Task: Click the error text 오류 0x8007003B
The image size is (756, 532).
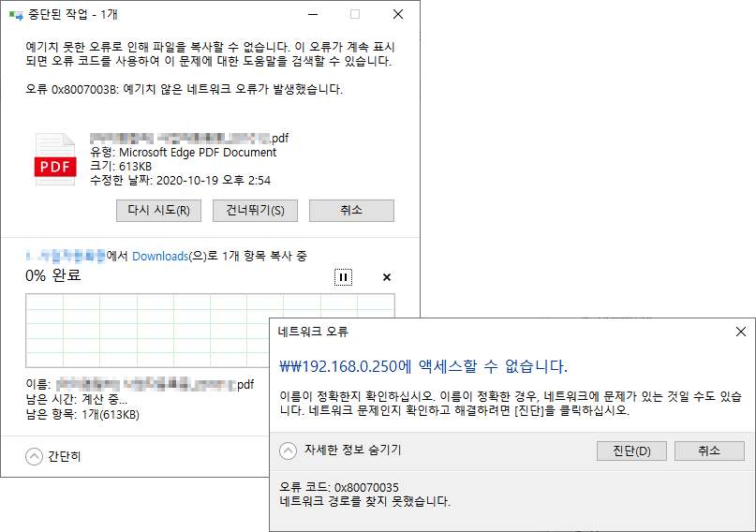Action: click(x=184, y=90)
